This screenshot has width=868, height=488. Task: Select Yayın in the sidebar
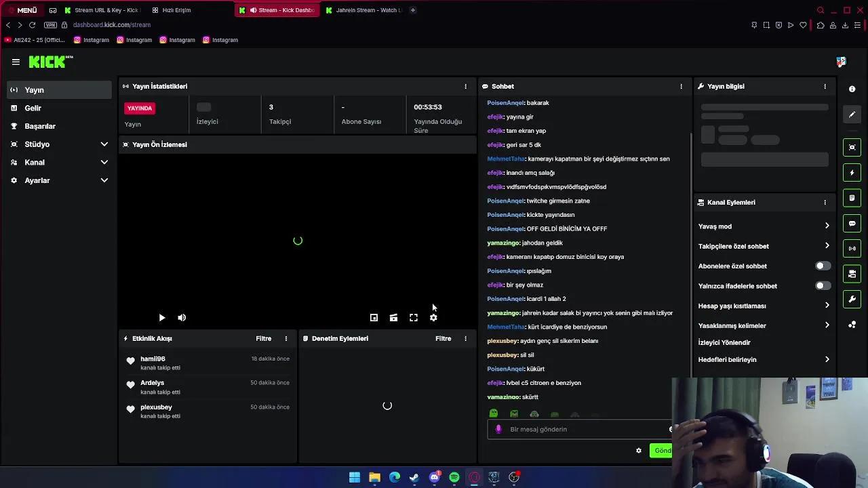tap(59, 90)
